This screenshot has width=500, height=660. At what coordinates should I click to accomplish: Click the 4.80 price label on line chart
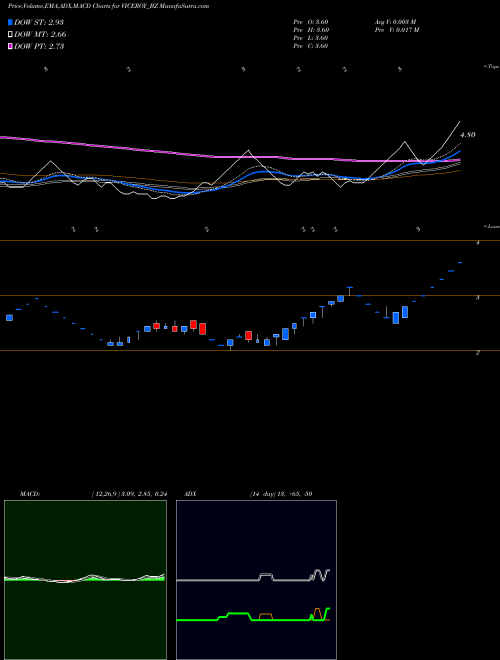[468, 135]
